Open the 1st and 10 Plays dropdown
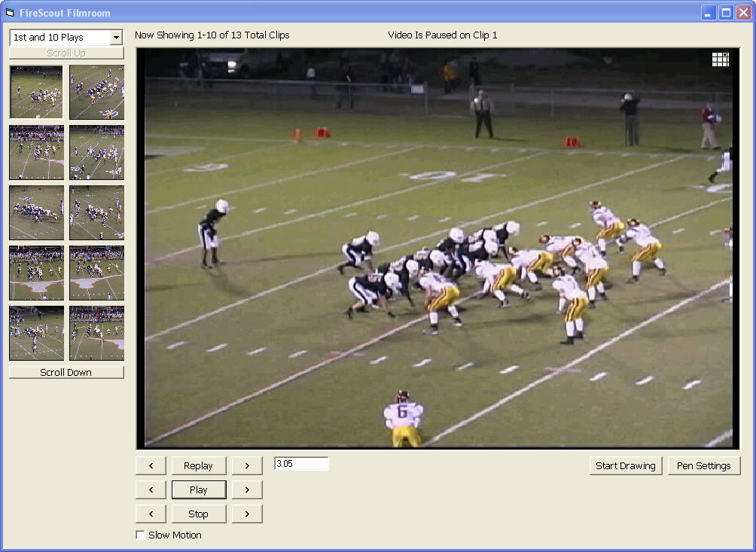The height and width of the screenshot is (552, 756). [x=115, y=38]
